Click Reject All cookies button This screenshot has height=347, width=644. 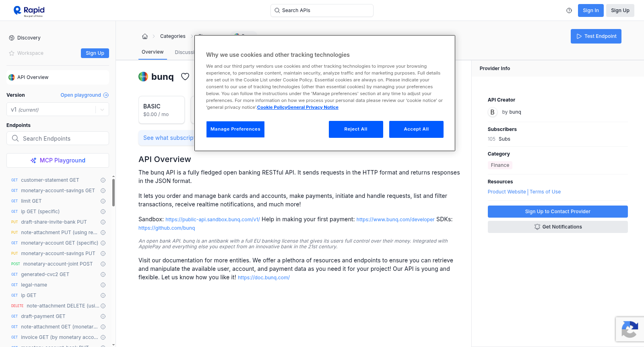pyautogui.click(x=356, y=129)
